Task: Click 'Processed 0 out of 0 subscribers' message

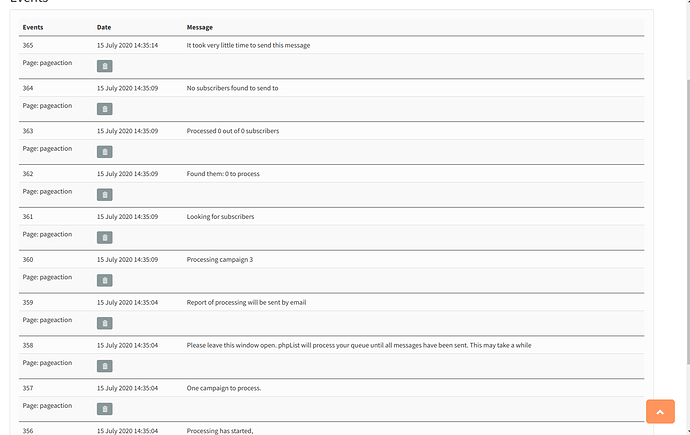Action: pyautogui.click(x=233, y=131)
